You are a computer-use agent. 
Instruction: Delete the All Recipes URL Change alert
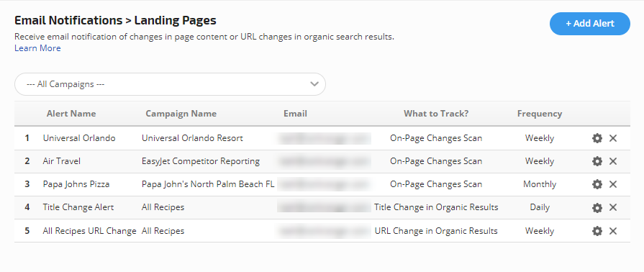[x=613, y=231]
